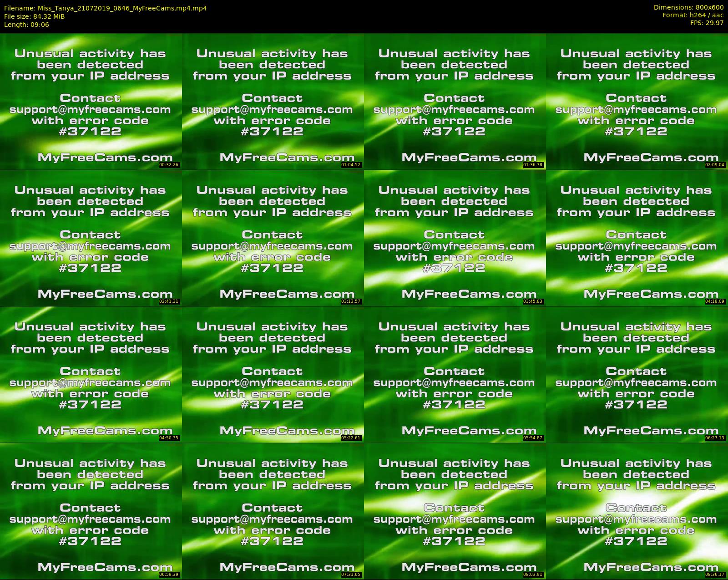Select the video frame captured at 04:50.35

91,374
